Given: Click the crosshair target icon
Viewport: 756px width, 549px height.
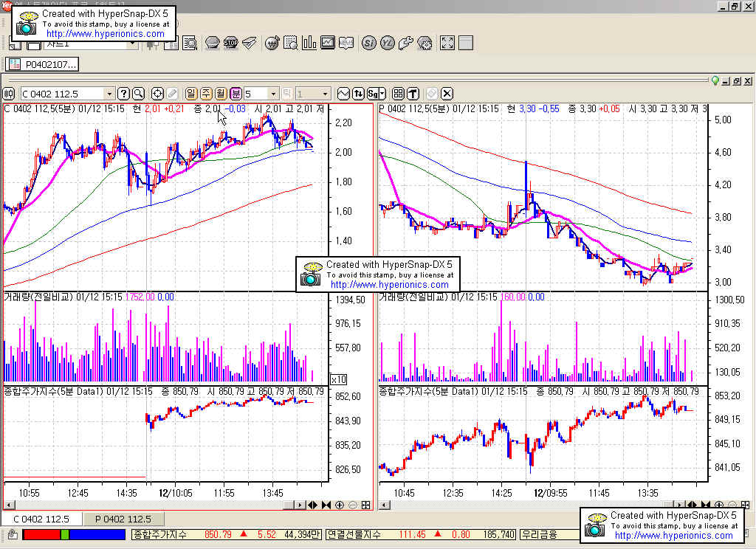Looking at the screenshot, I should 157,94.
